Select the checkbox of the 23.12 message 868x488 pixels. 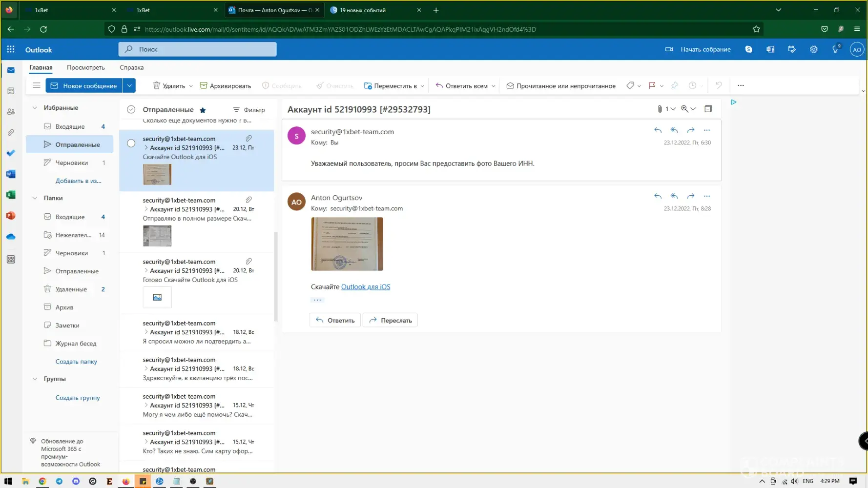click(131, 143)
